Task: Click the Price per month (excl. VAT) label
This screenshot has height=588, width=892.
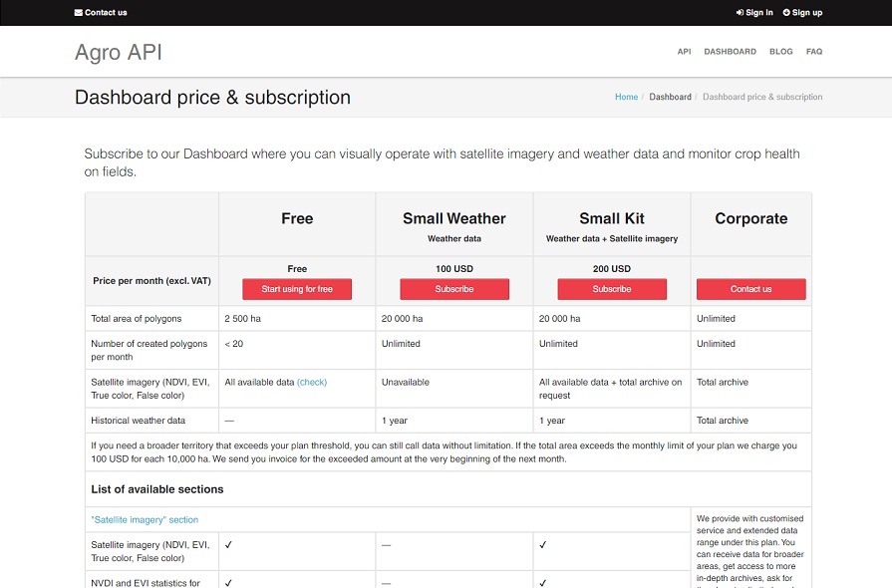Action: click(x=151, y=280)
